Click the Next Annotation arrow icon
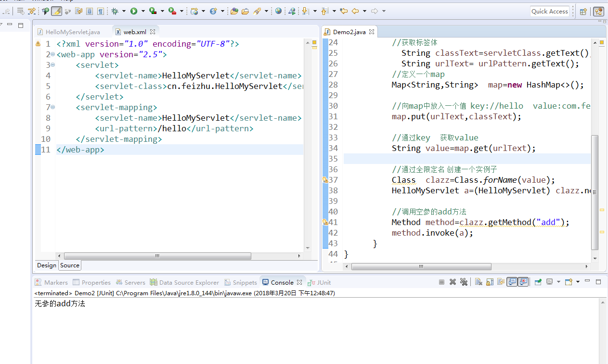Viewport: 608px width, 364px height. [x=305, y=11]
